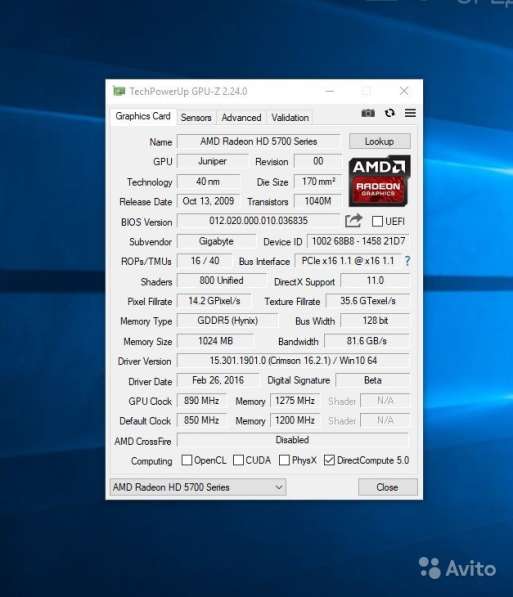Click the Lookup button
Viewport: 513px width, 597px height.
[x=380, y=141]
